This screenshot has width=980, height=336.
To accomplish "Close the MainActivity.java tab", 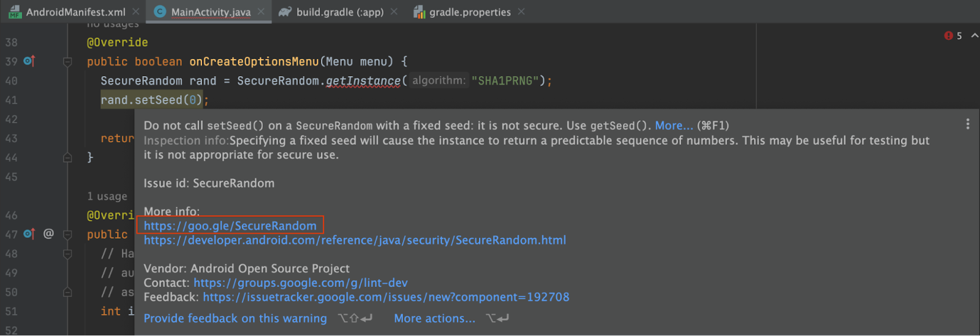I will (261, 12).
